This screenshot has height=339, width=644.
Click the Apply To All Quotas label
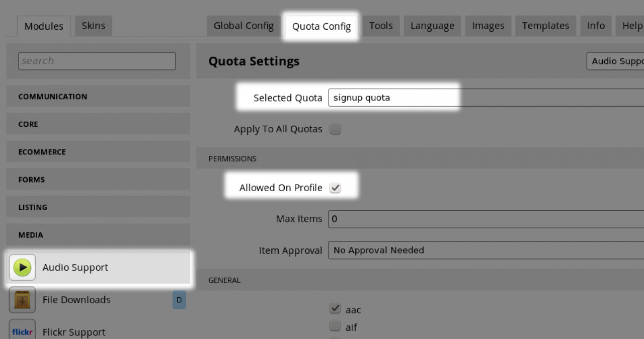pos(278,129)
